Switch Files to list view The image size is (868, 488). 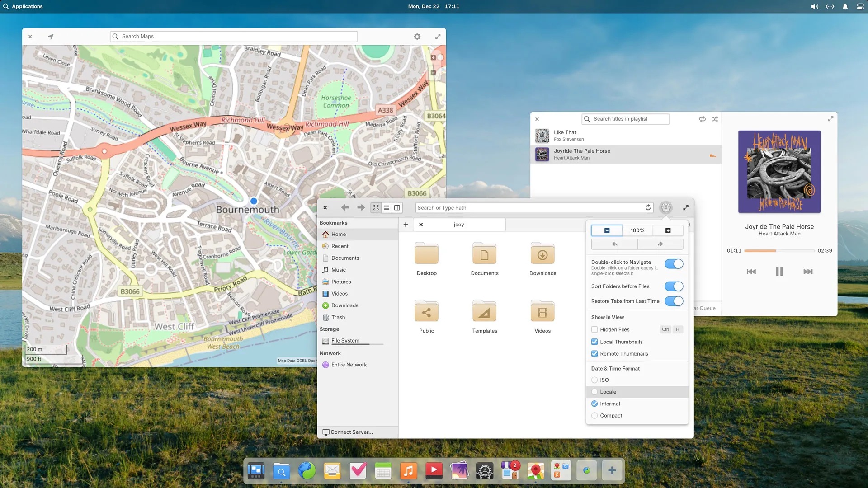387,208
